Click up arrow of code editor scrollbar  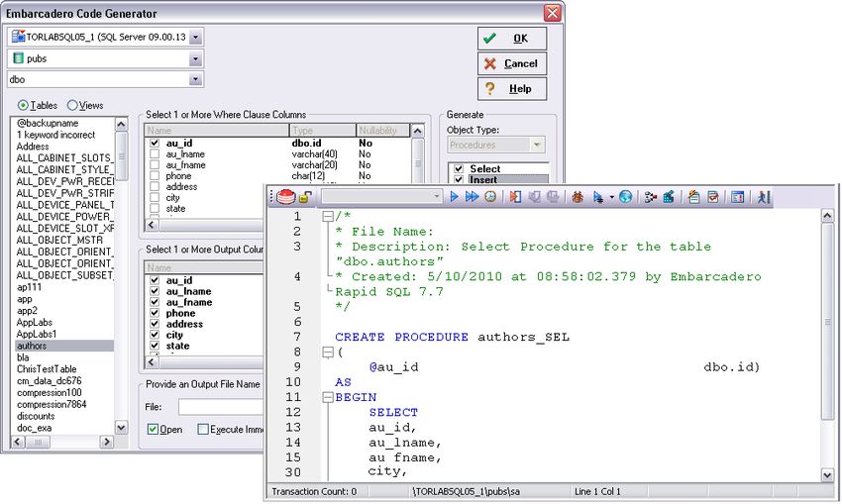tap(827, 216)
